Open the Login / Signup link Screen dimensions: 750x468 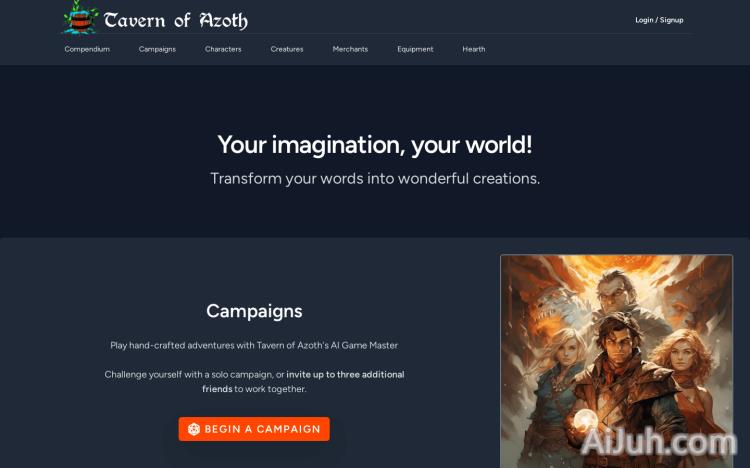click(x=659, y=20)
